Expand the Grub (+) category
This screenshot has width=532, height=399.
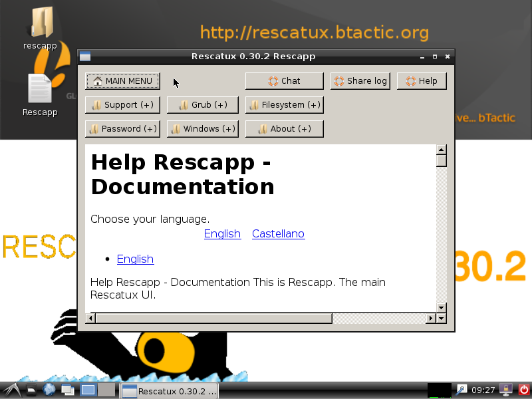[x=203, y=105]
